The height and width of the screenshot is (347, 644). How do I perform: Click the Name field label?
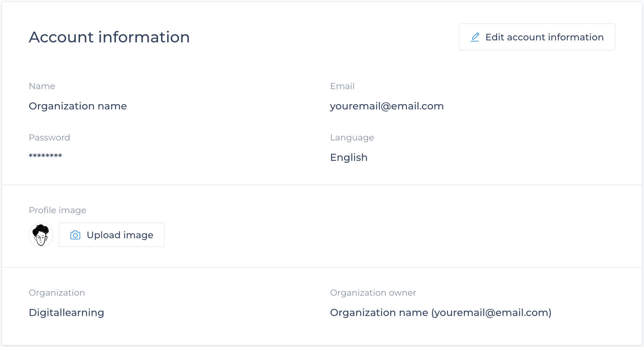[x=42, y=86]
